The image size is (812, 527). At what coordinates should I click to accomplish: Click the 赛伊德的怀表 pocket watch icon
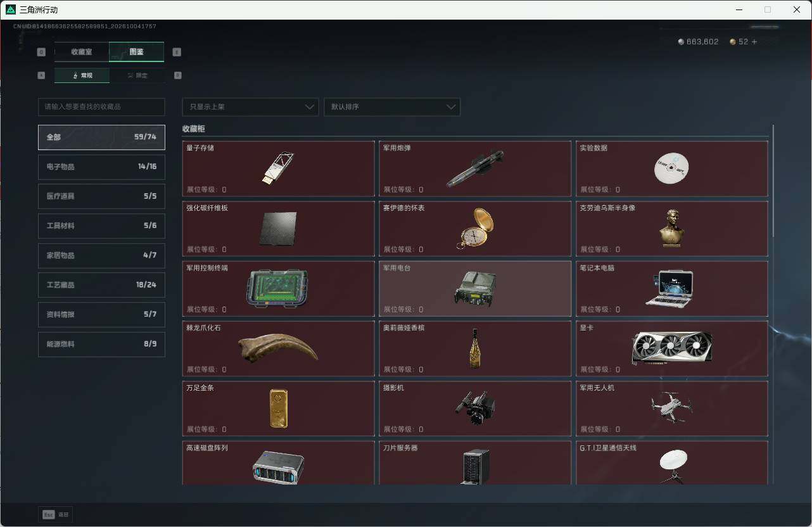[475, 228]
